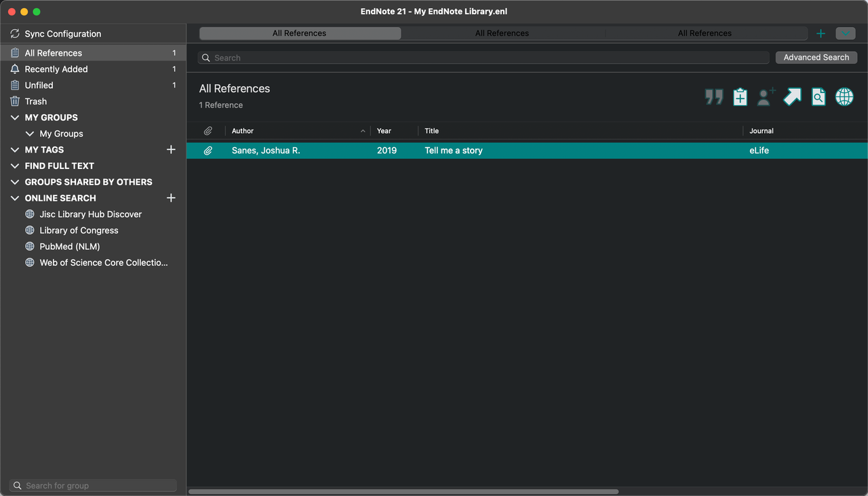Sort by the Year column header
Image resolution: width=868 pixels, height=496 pixels.
coord(394,131)
